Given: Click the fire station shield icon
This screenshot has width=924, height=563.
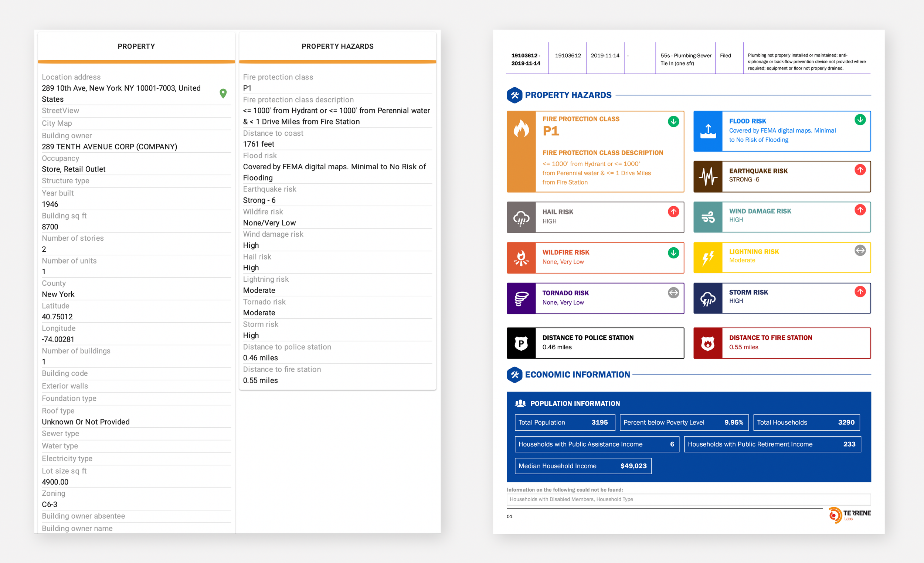Looking at the screenshot, I should point(708,343).
